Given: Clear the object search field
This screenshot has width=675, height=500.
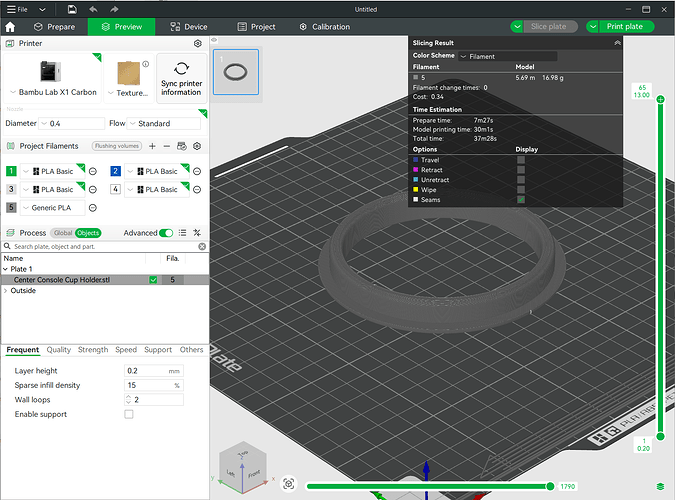Looking at the screenshot, I should [202, 246].
